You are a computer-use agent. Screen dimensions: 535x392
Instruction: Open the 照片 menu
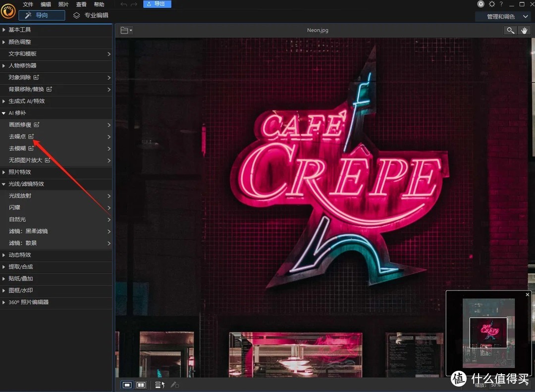point(63,4)
